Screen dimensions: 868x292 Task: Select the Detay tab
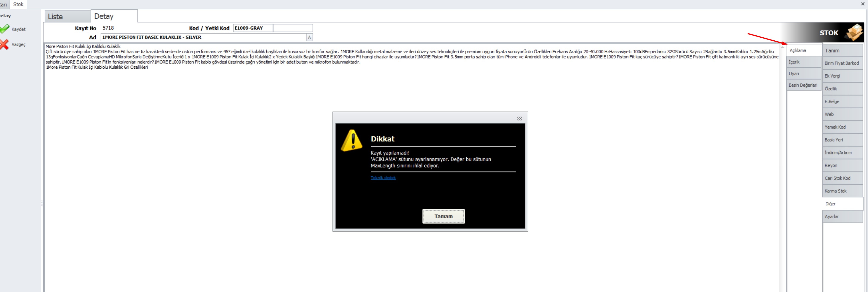(114, 16)
